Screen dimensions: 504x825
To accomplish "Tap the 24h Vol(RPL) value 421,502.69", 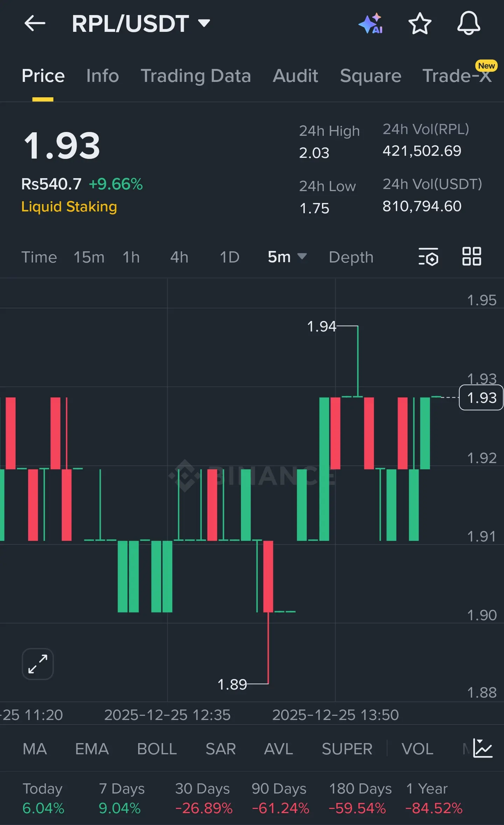I will (422, 151).
